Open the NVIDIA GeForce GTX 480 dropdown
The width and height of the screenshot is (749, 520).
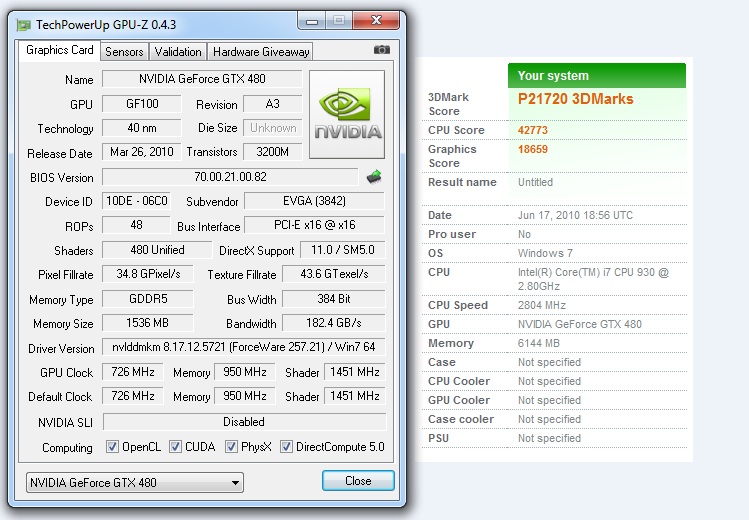click(x=135, y=482)
